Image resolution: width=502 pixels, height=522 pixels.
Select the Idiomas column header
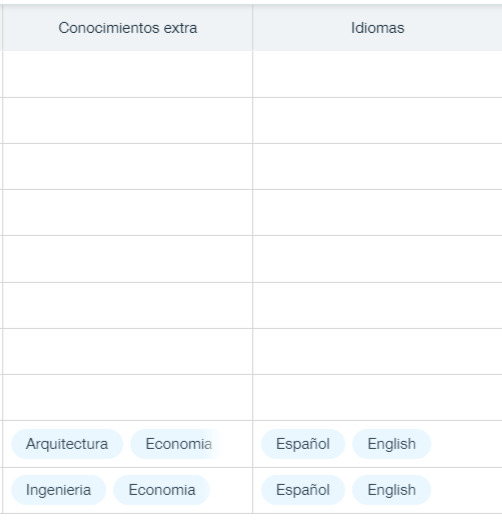377,28
